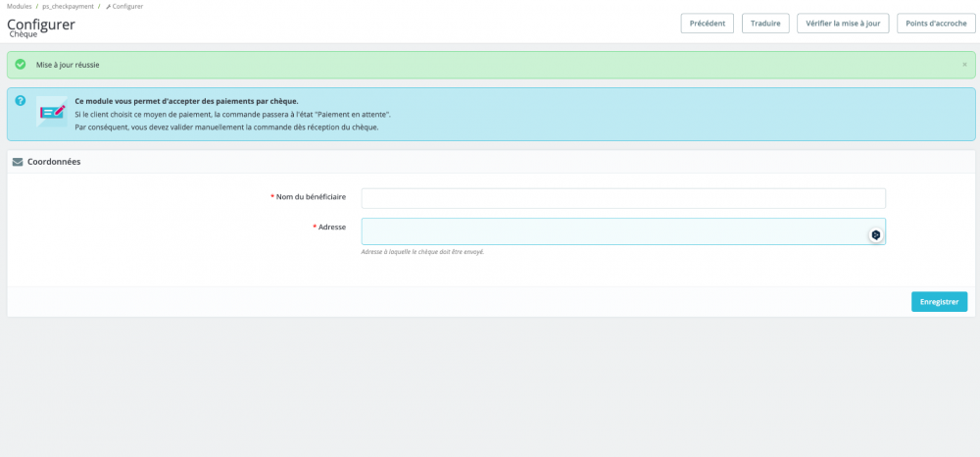This screenshot has height=457, width=980.
Task: Open the ps_checkpayment breadcrumb link
Action: pyautogui.click(x=69, y=6)
